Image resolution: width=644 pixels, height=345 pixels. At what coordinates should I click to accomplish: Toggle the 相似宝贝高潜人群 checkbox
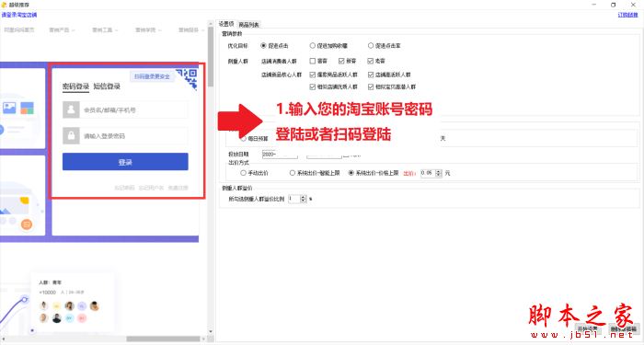[371, 86]
